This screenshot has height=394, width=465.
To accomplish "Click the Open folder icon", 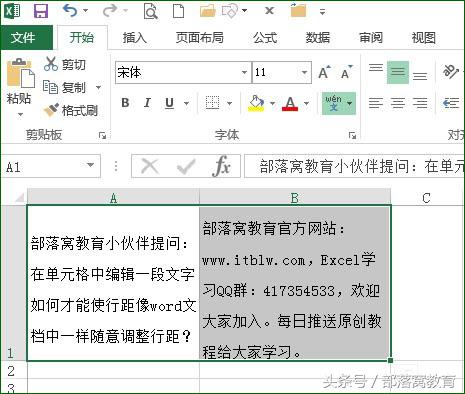I will click(208, 11).
